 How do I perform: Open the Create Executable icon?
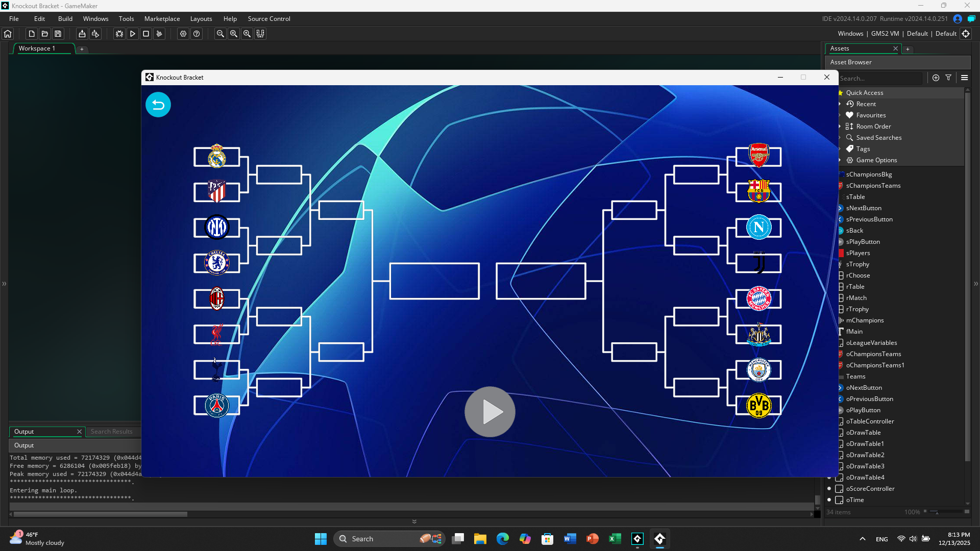coord(95,34)
